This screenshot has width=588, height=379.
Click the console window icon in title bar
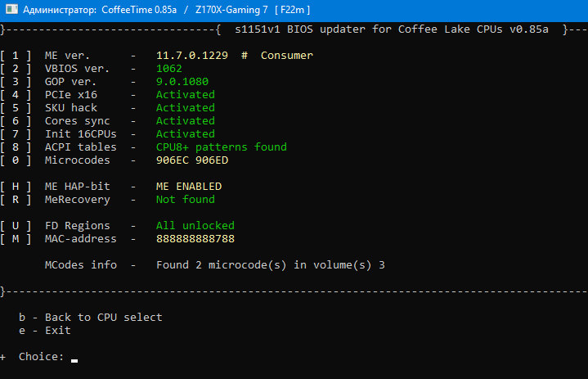[11, 9]
